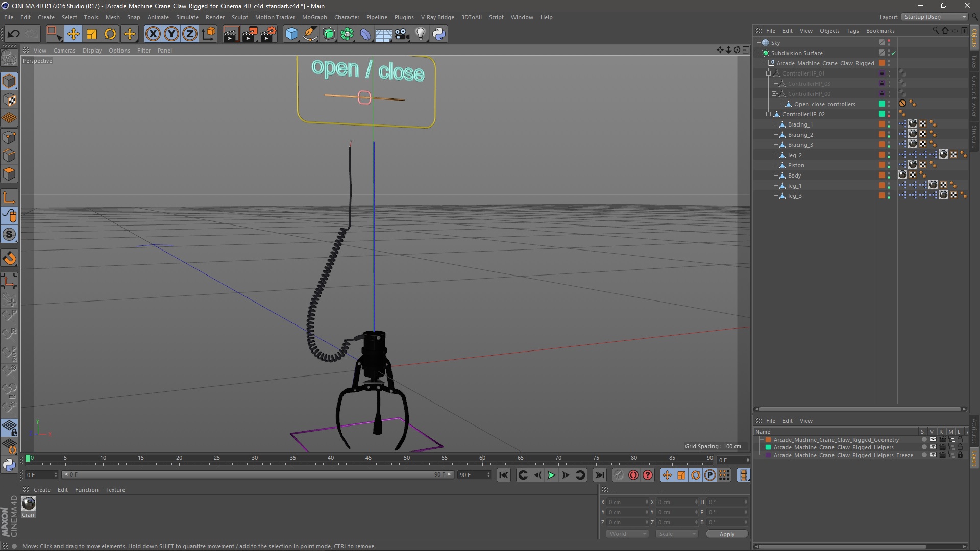Select the Crane material thumbnail
This screenshot has width=980, height=551.
click(x=29, y=504)
